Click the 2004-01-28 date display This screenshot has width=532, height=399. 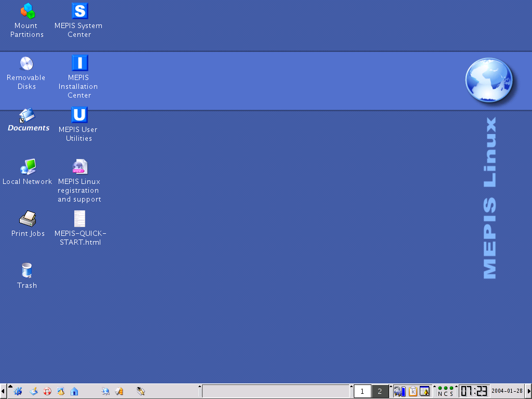(507, 391)
